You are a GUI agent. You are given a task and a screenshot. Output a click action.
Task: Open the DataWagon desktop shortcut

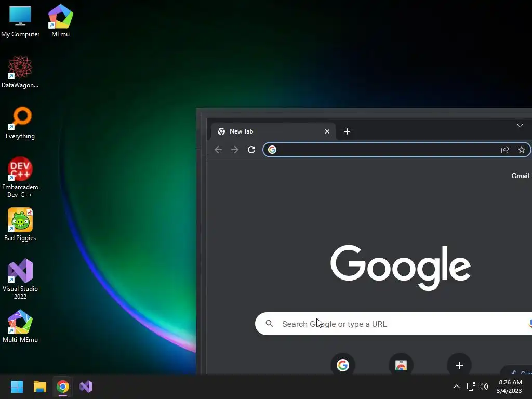coord(20,72)
